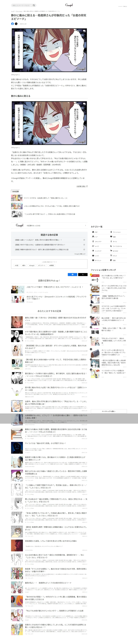Select the #お産 keyword tag
The width and height of the screenshot is (138, 644).
[x=17, y=266]
